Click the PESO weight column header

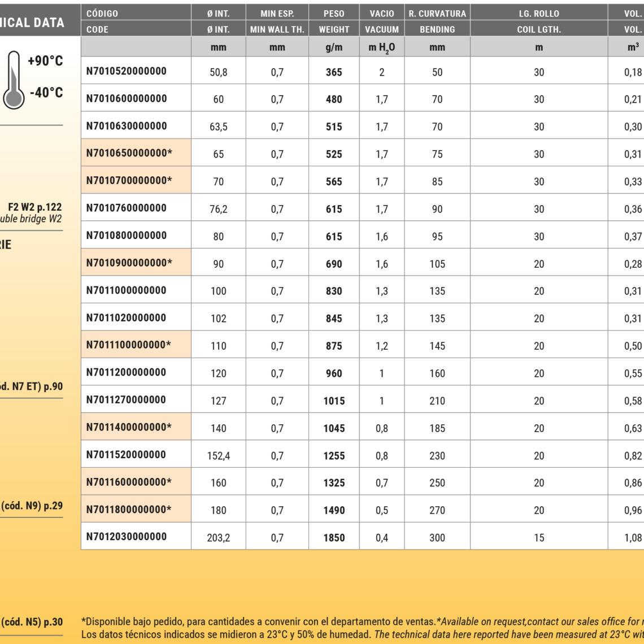pos(334,14)
